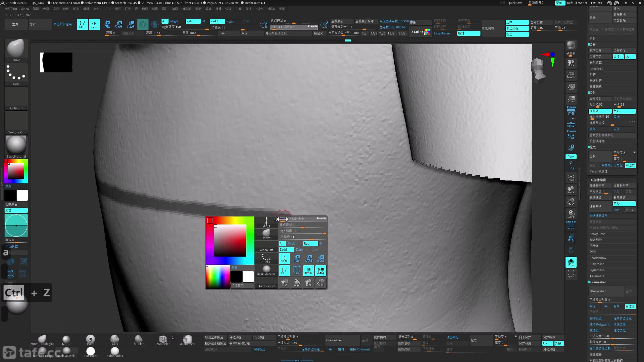The image size is (644, 362).
Task: Click the 向下合并 merge down button in right panel
Action: pyautogui.click(x=600, y=51)
